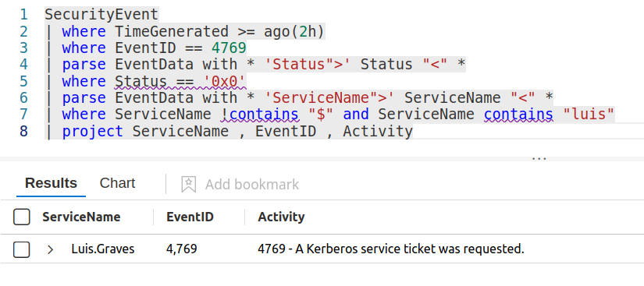
Task: Click the Add bookmark star icon
Action: point(189,185)
